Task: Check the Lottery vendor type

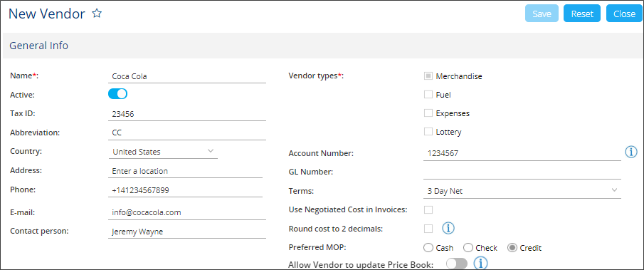Action: [428, 132]
